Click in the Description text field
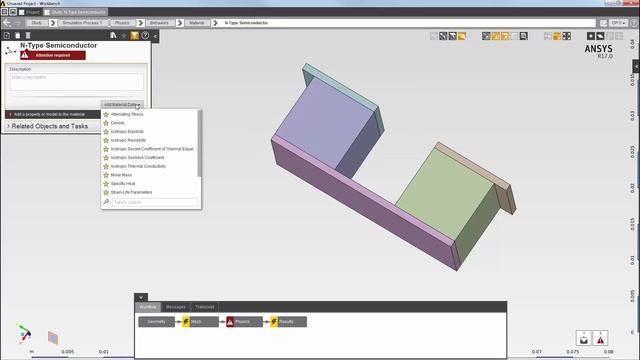Image resolution: width=640 pixels, height=360 pixels. 77,82
